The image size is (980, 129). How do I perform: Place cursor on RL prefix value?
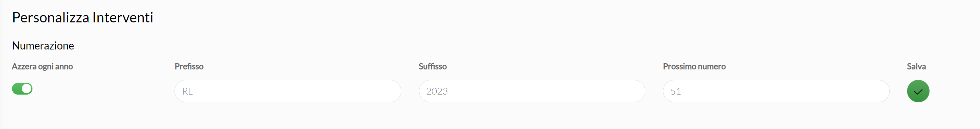(x=187, y=91)
